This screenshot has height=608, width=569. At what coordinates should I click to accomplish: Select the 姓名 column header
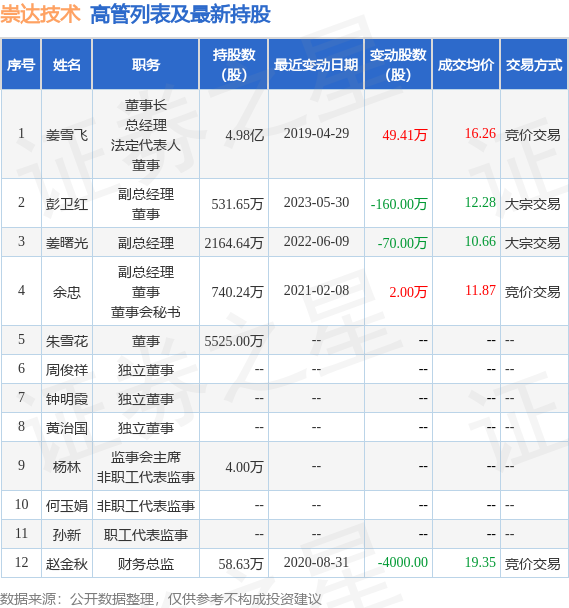(x=67, y=64)
